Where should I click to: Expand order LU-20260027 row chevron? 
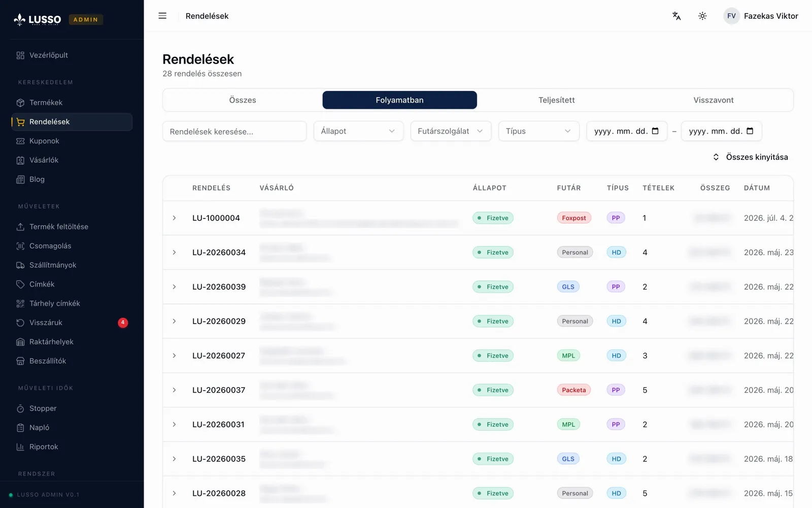[x=174, y=356]
